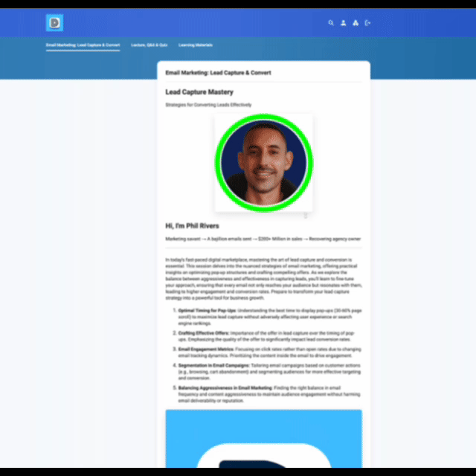Open the Learning Materials tab
The height and width of the screenshot is (476, 476).
click(195, 45)
